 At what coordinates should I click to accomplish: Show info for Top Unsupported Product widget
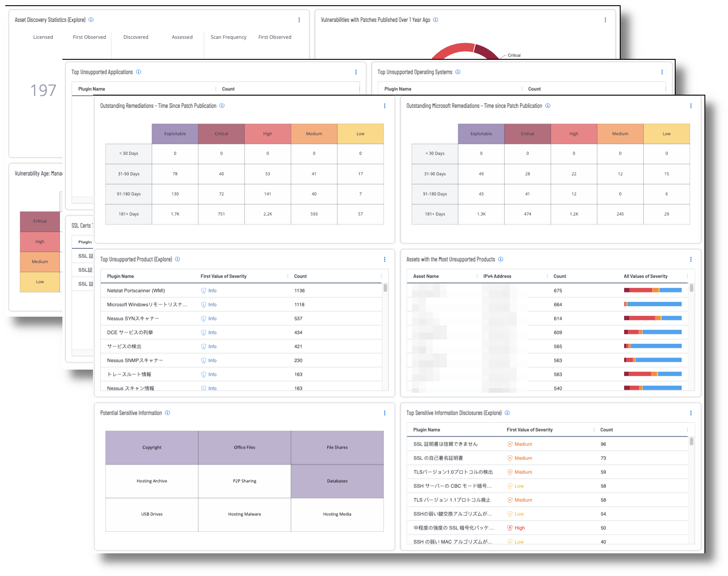[178, 259]
